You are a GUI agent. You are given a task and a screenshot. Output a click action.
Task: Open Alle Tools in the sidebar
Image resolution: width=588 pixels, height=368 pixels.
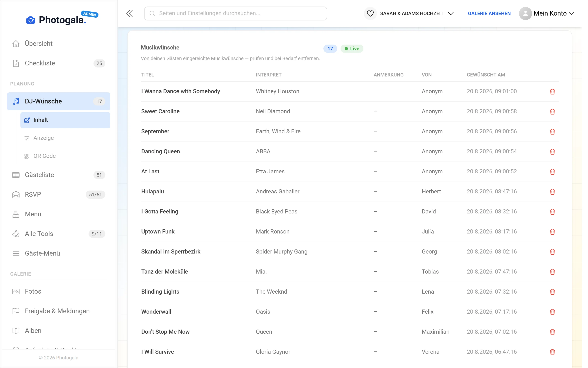(x=58, y=234)
